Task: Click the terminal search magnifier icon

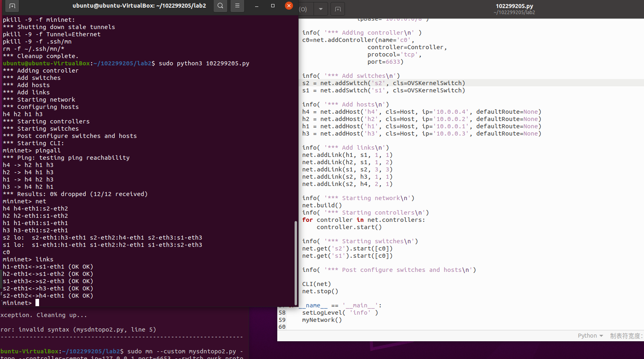Action: pyautogui.click(x=220, y=6)
